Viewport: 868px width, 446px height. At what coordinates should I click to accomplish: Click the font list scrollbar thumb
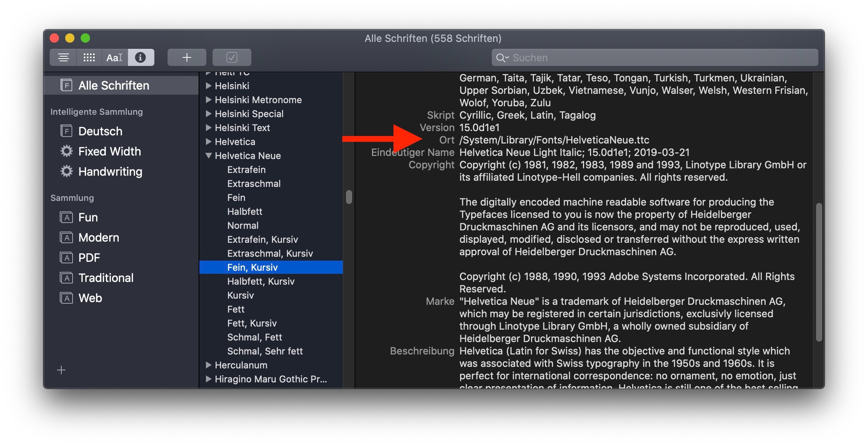(x=349, y=197)
